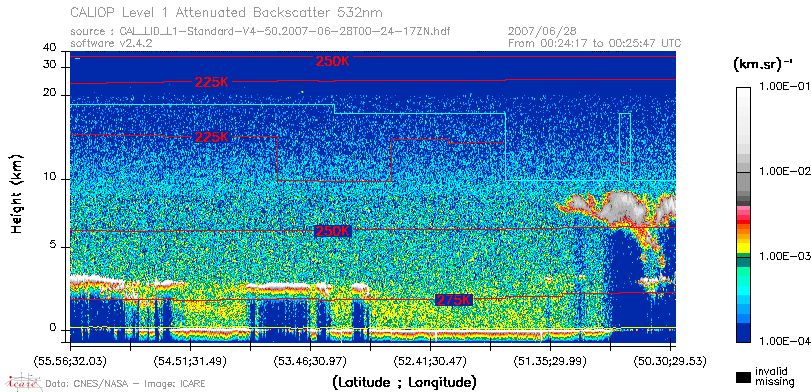Click the '225K' contour label just above 20 km

point(212,82)
